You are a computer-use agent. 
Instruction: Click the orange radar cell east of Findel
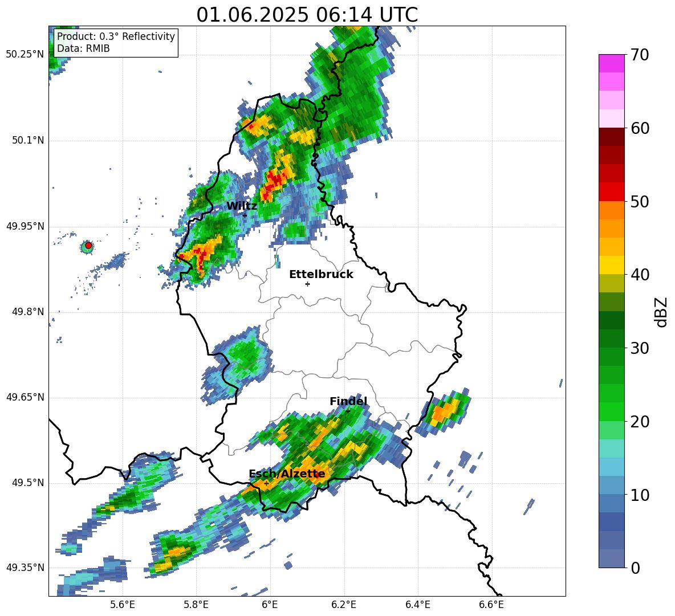tap(444, 411)
